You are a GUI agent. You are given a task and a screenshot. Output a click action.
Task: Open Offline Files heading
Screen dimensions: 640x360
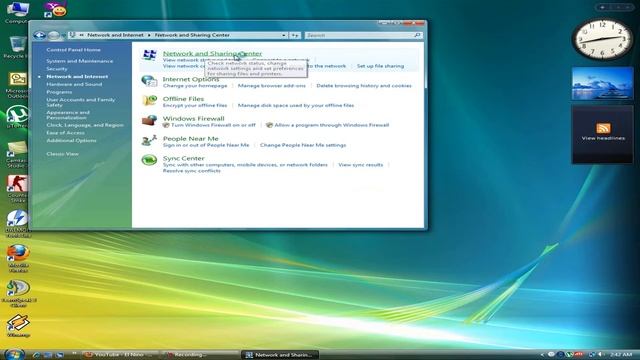point(183,99)
